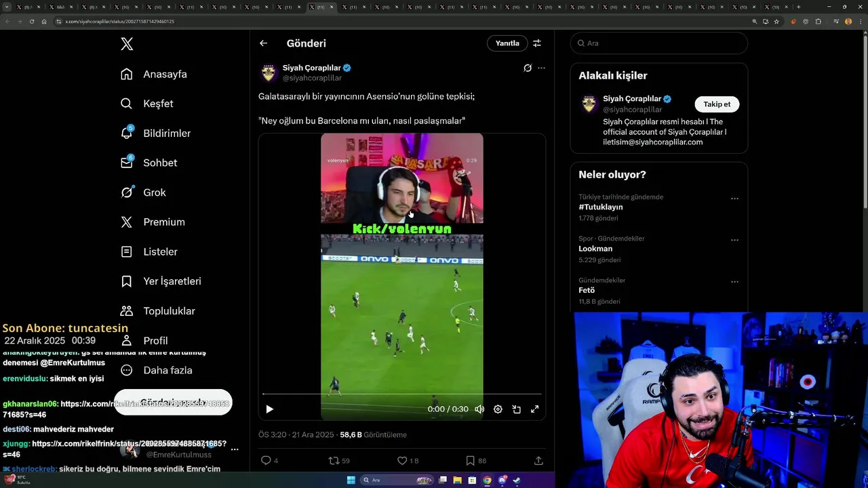Open Siyah Çoraplılar avatar on post

[x=269, y=73]
